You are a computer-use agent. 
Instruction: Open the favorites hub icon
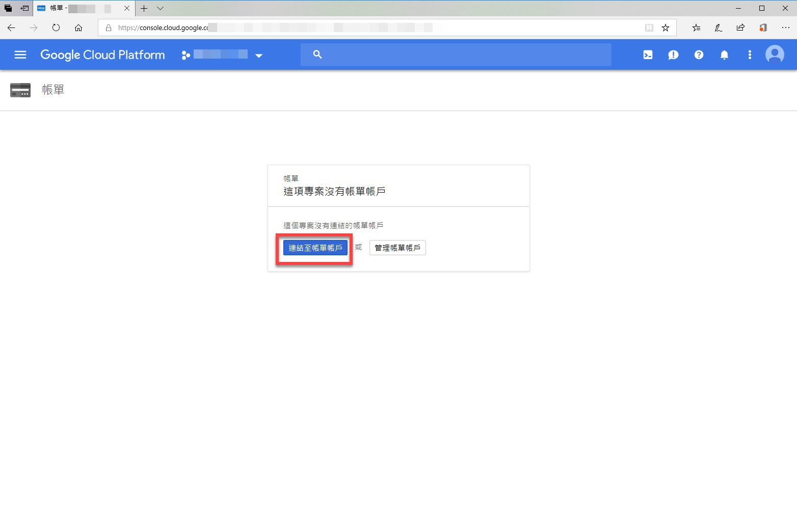click(696, 28)
